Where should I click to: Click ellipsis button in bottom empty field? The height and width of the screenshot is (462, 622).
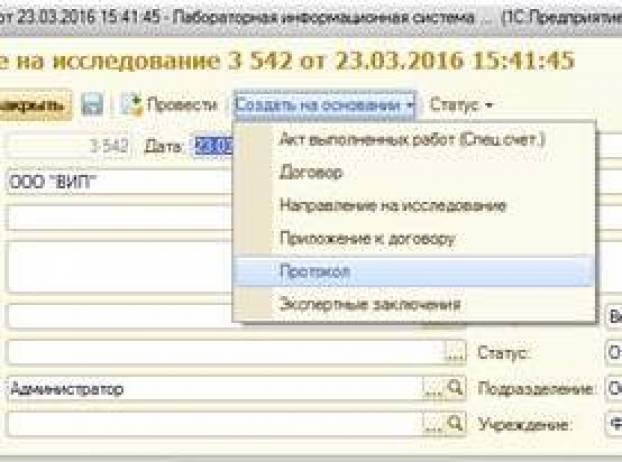pyautogui.click(x=433, y=423)
